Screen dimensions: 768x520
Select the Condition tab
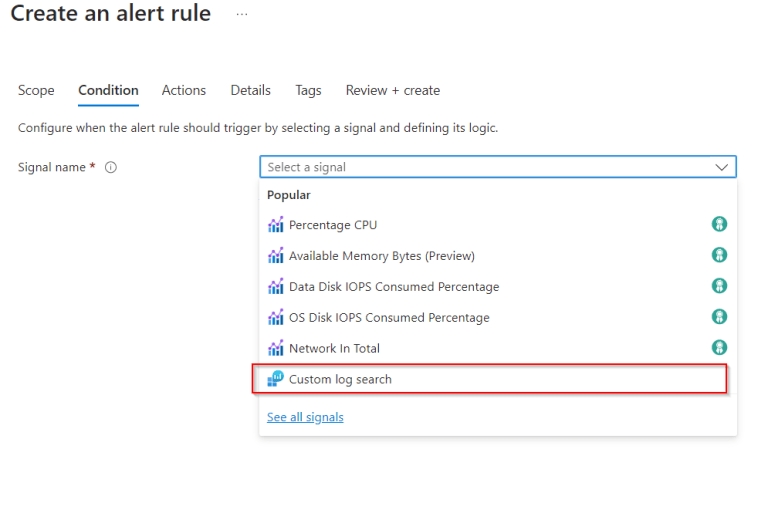point(108,91)
